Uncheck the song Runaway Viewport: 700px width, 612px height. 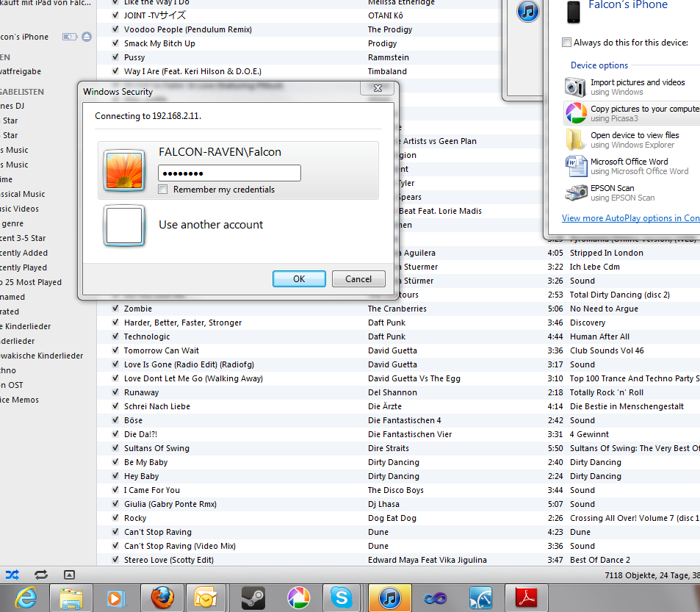point(115,392)
